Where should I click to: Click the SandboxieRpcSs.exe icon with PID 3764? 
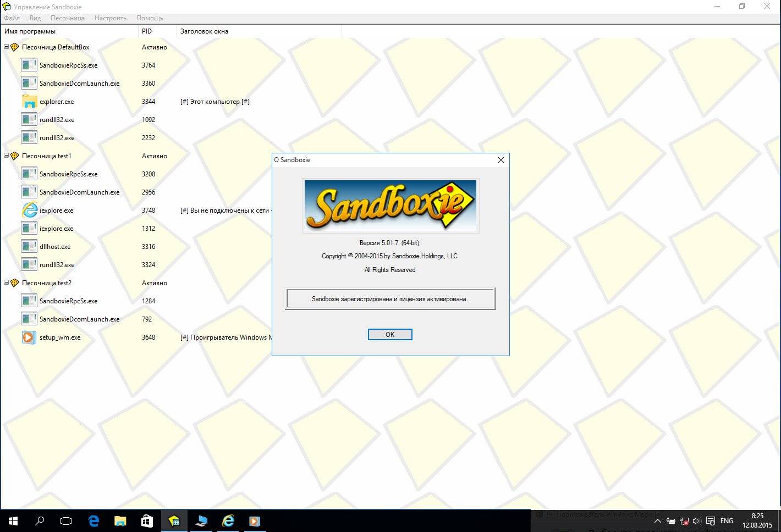(29, 65)
